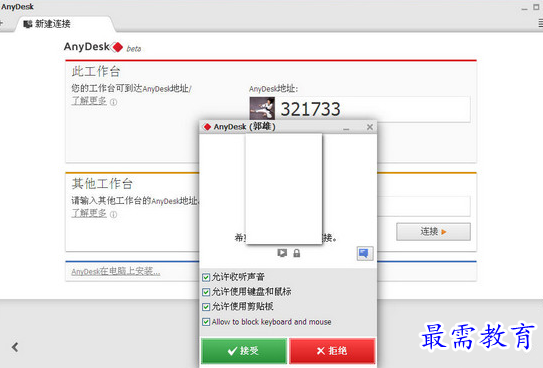Screen dimensions: 543x368
Task: Accept the incoming connection with 接受 button
Action: click(244, 351)
